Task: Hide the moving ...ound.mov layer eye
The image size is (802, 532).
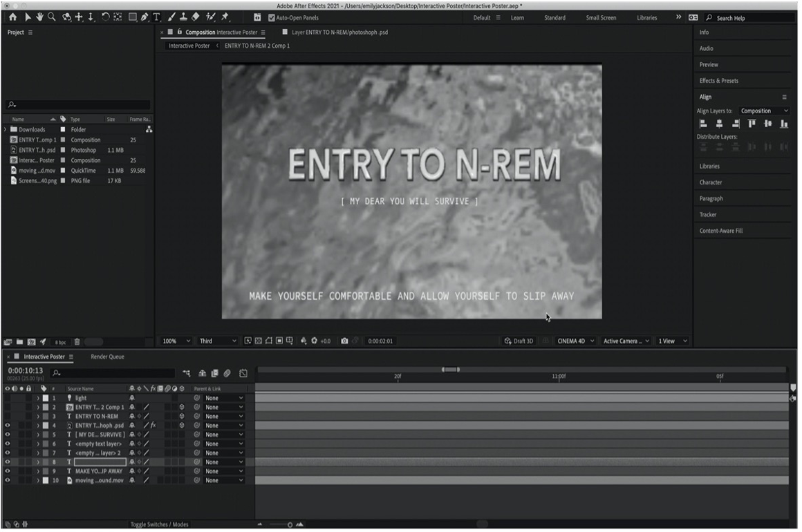Action: pyautogui.click(x=7, y=480)
